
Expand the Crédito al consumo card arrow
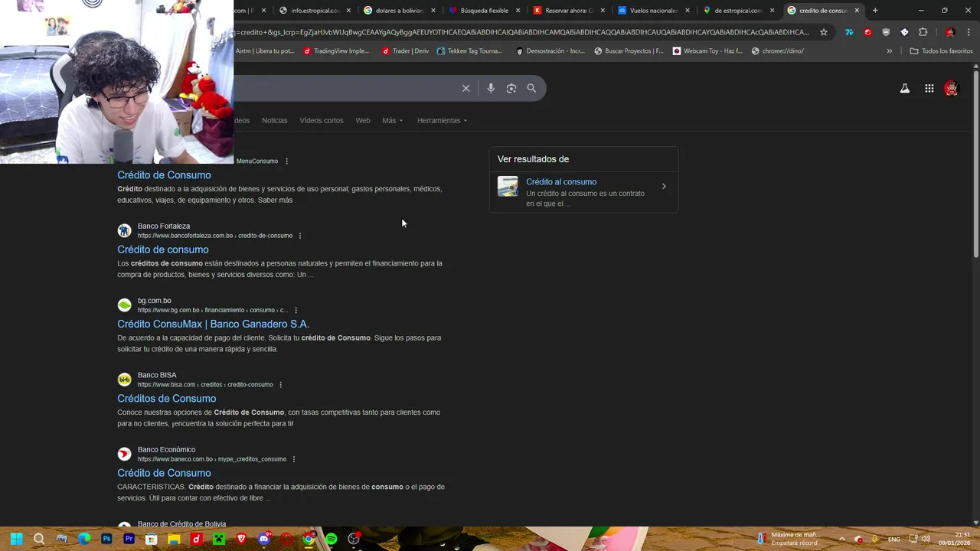click(x=664, y=186)
